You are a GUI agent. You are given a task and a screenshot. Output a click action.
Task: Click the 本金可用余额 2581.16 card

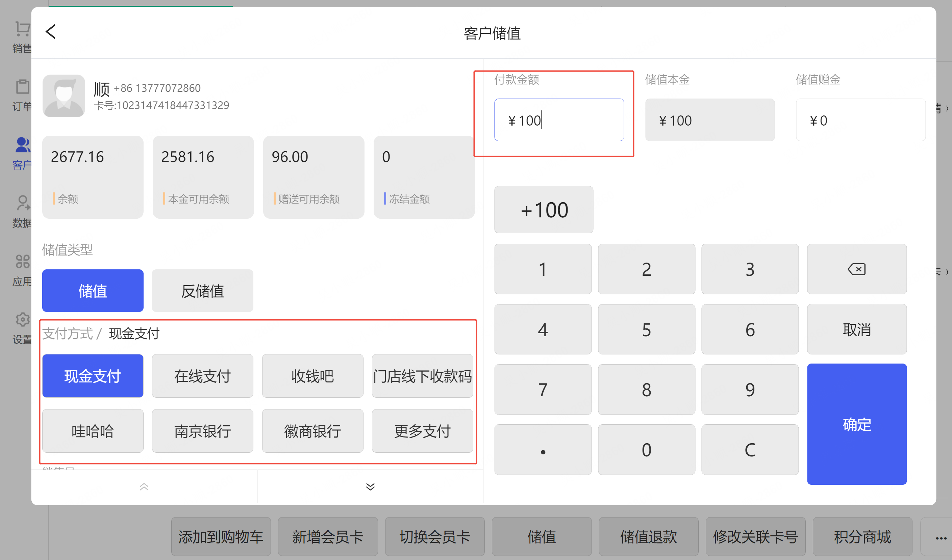[x=203, y=177]
